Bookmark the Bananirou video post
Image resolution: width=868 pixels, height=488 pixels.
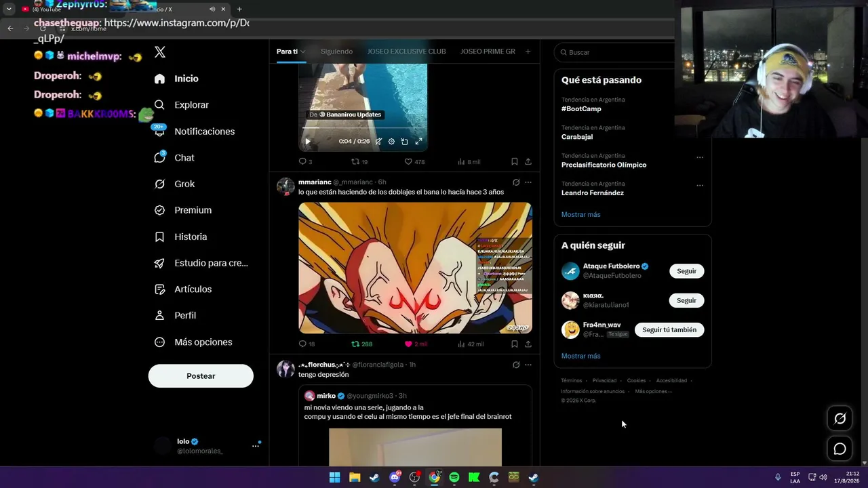pyautogui.click(x=515, y=162)
